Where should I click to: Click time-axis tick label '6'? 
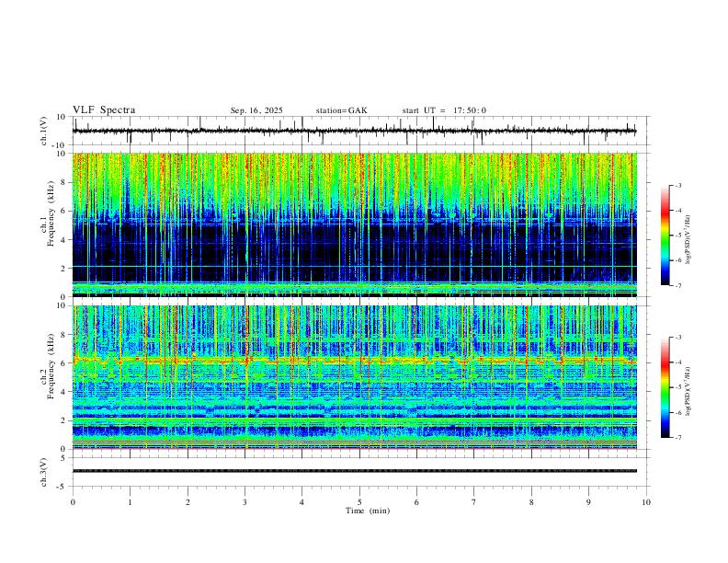coord(417,502)
